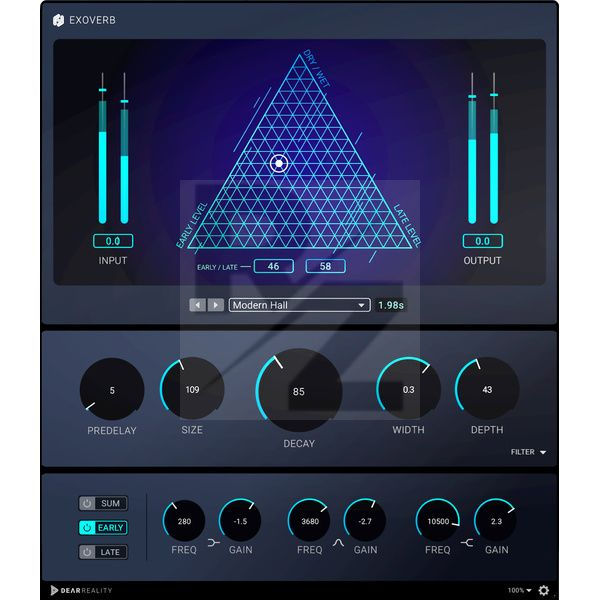The height and width of the screenshot is (600, 600).
Task: Click the right output level meter
Action: (x=494, y=148)
